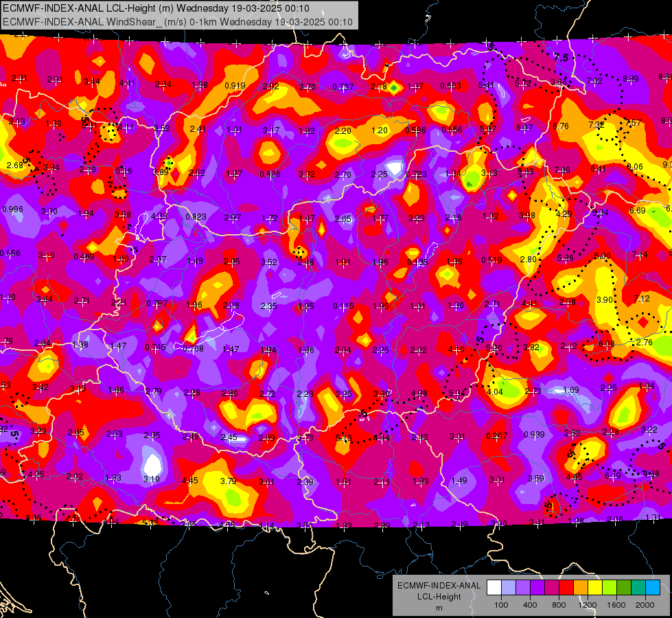Click the legend unit label m
Screen dimensions: 672x618
(x=439, y=608)
